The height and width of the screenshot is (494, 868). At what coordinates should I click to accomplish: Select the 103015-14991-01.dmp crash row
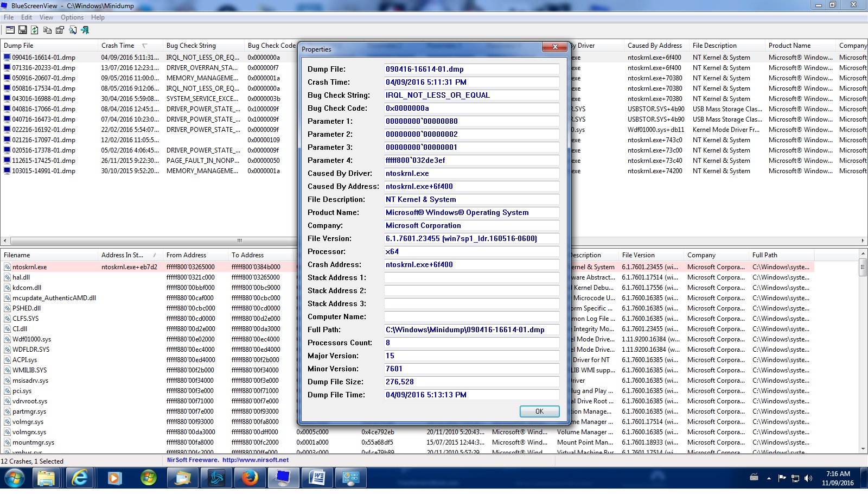click(44, 171)
